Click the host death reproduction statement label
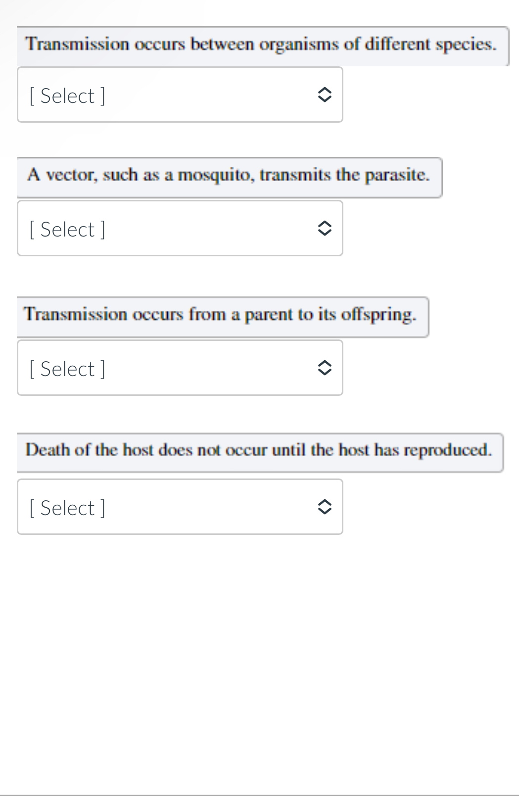Screen dimensions: 519x812 click(x=259, y=450)
